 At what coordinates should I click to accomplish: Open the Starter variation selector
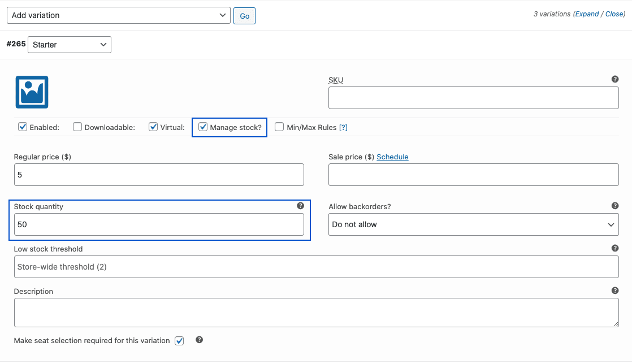tap(69, 44)
